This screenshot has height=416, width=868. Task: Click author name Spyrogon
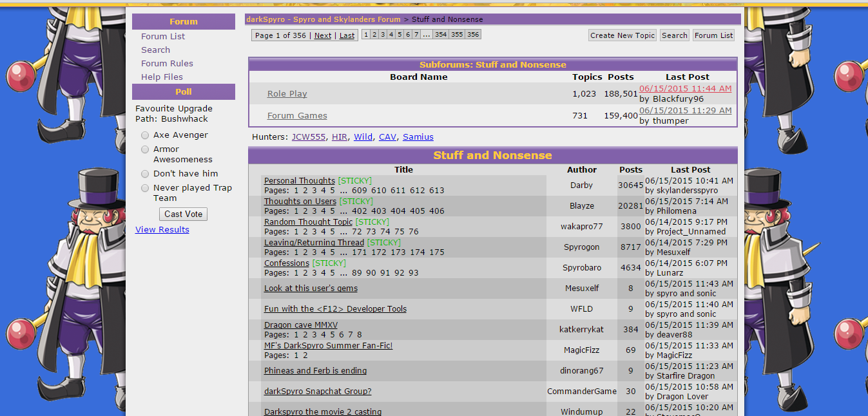581,247
